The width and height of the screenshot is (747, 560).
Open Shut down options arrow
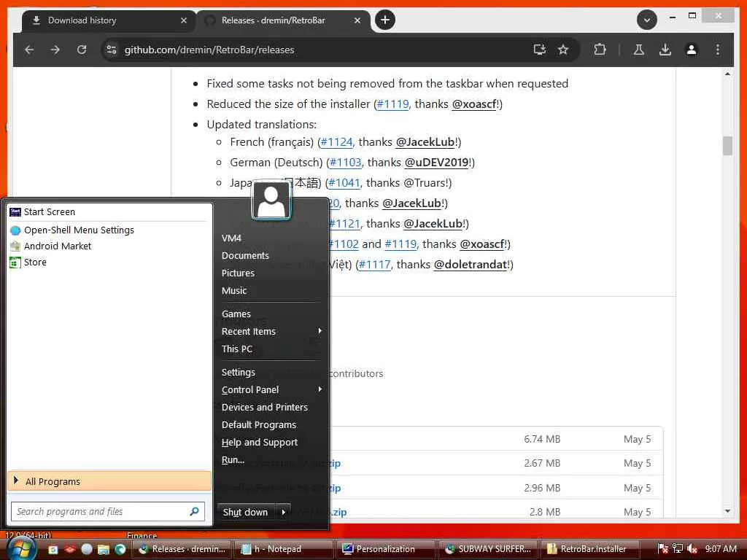(284, 512)
